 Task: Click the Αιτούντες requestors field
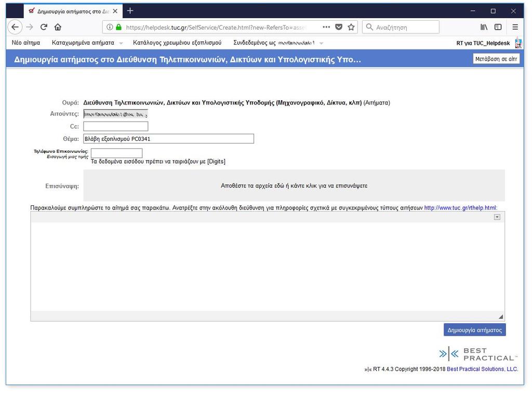(x=116, y=114)
